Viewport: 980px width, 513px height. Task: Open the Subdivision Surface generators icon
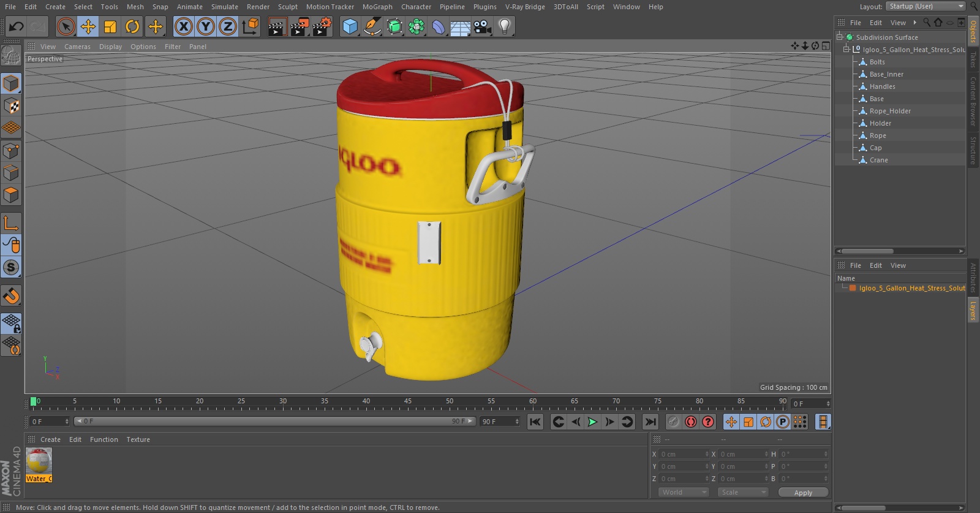(x=394, y=26)
